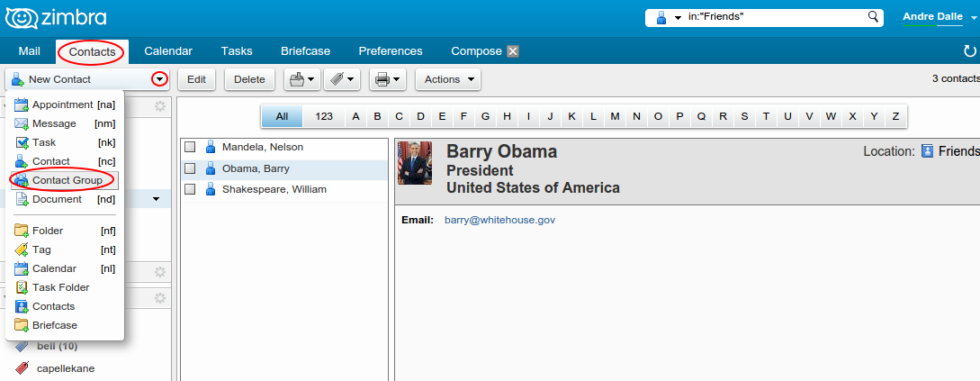The height and width of the screenshot is (381, 980).
Task: Filter contacts by letter A
Action: click(355, 116)
